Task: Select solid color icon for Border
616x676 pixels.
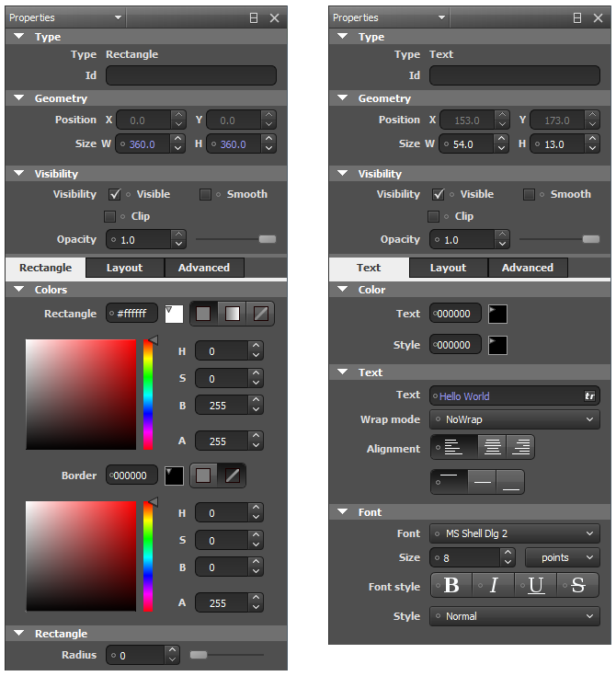Action: (203, 475)
